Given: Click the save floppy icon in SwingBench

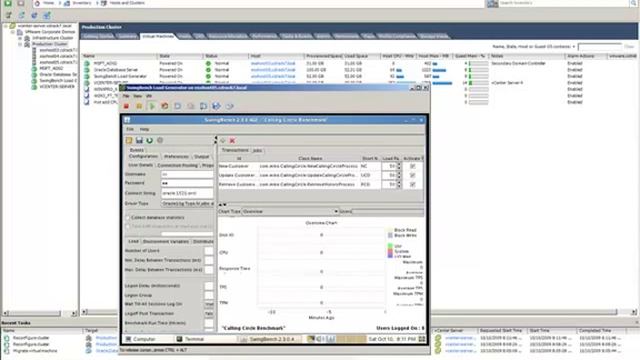Looking at the screenshot, I should click(139, 140).
